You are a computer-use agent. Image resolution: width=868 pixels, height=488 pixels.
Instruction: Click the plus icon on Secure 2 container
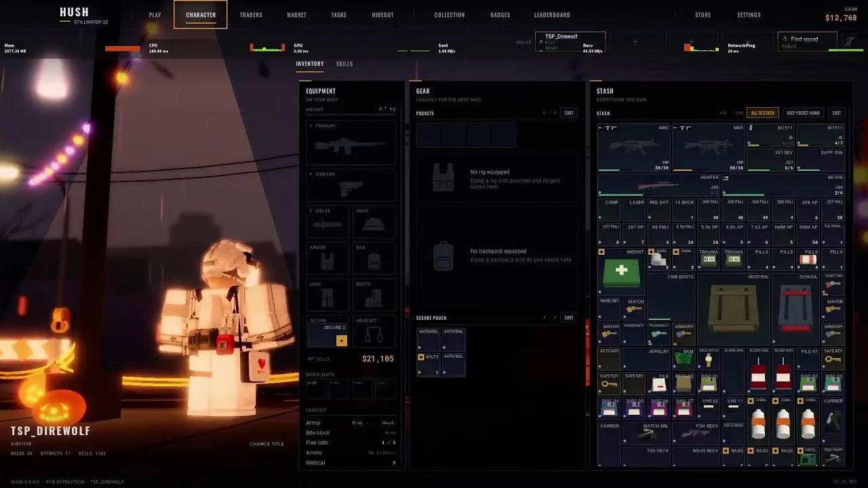(x=341, y=341)
